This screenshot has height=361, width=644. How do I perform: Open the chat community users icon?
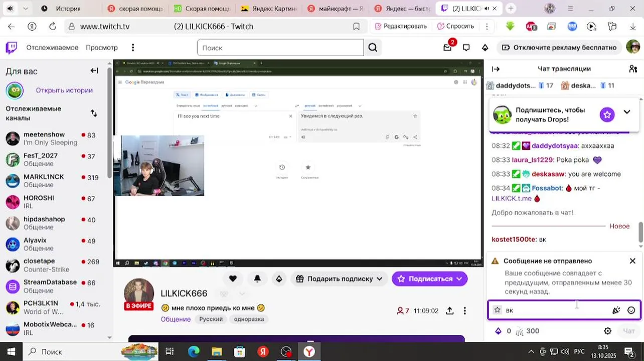click(x=633, y=69)
